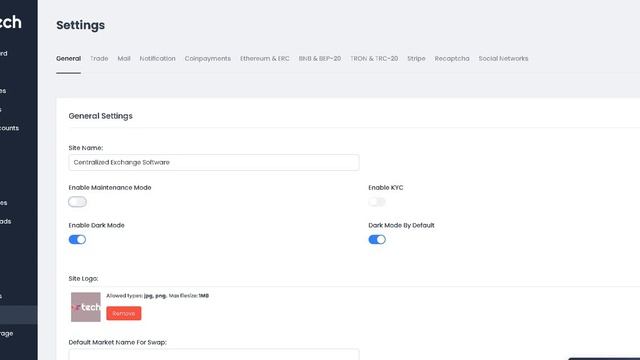Go to the Social Networks tab
This screenshot has width=640, height=360.
(503, 59)
